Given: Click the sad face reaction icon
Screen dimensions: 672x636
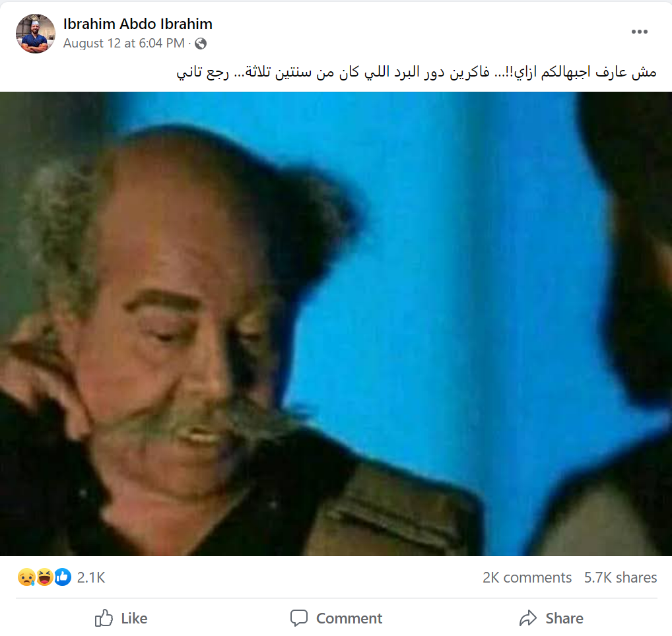Looking at the screenshot, I should click(26, 577).
